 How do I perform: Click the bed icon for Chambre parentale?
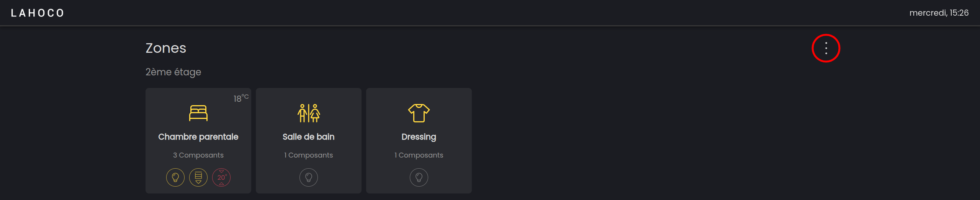pos(198,113)
